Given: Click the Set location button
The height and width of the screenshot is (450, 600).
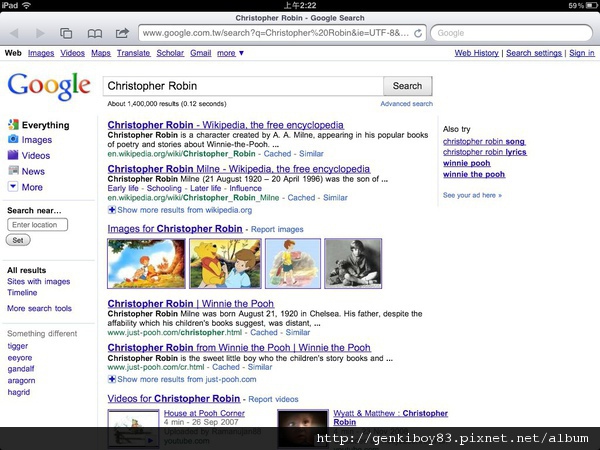Looking at the screenshot, I should [x=18, y=240].
